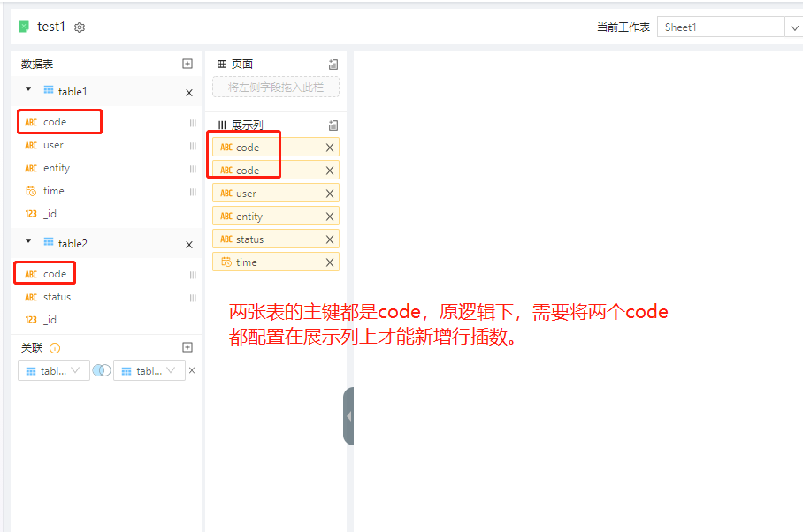The height and width of the screenshot is (532, 803).
Task: Click drag handle beside table2 code
Action: click(x=193, y=275)
